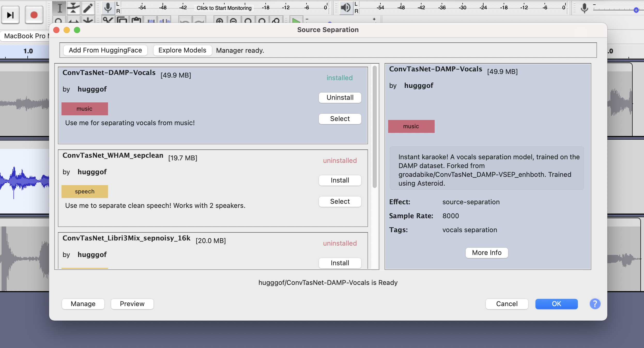This screenshot has width=644, height=348.
Task: Install the ConvTasNet_WHAM_sepclean model
Action: (340, 180)
